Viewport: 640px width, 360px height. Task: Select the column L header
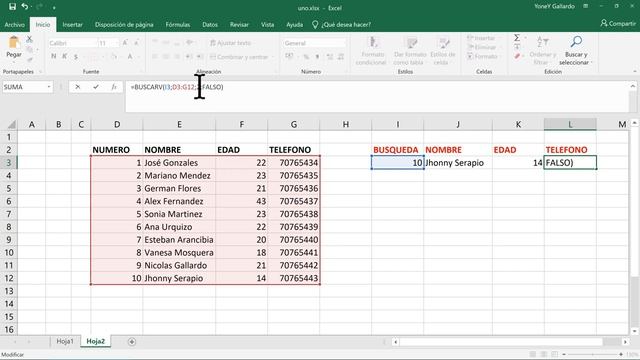(570, 124)
